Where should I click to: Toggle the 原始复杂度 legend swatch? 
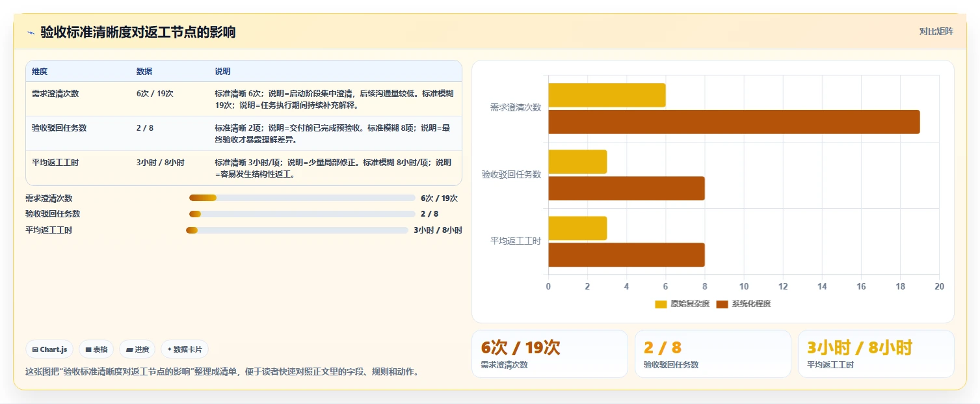click(x=661, y=304)
